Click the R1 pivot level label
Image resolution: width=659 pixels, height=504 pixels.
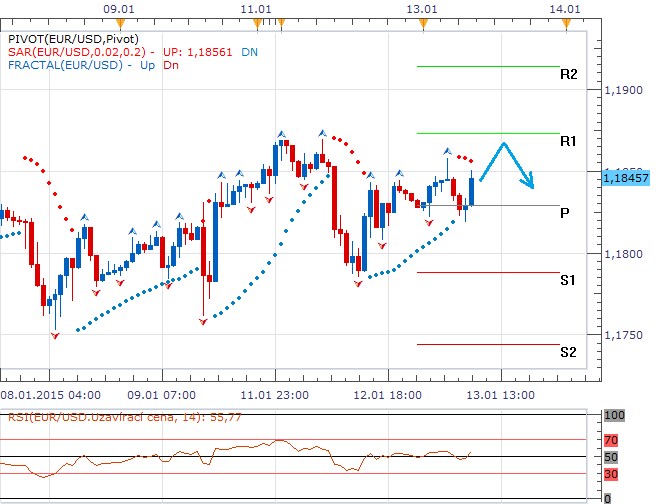pyautogui.click(x=568, y=142)
